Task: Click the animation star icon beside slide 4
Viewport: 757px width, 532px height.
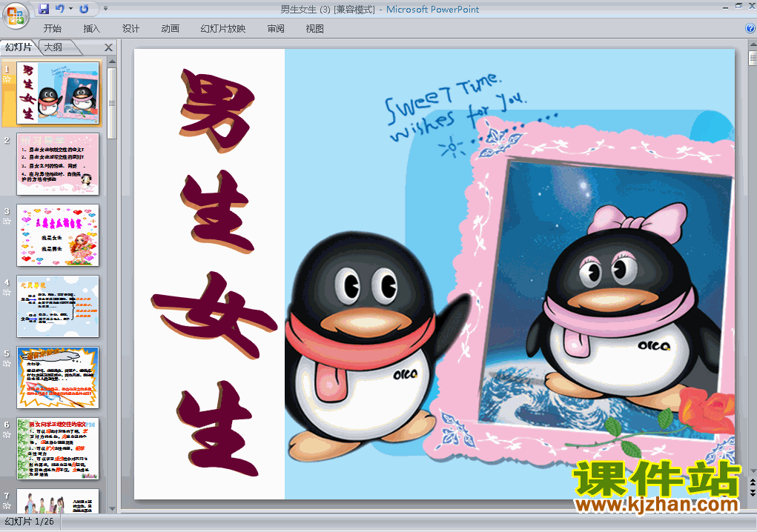Action: pyautogui.click(x=7, y=292)
